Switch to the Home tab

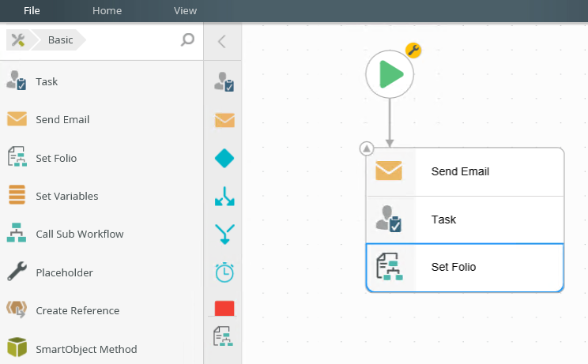click(107, 10)
